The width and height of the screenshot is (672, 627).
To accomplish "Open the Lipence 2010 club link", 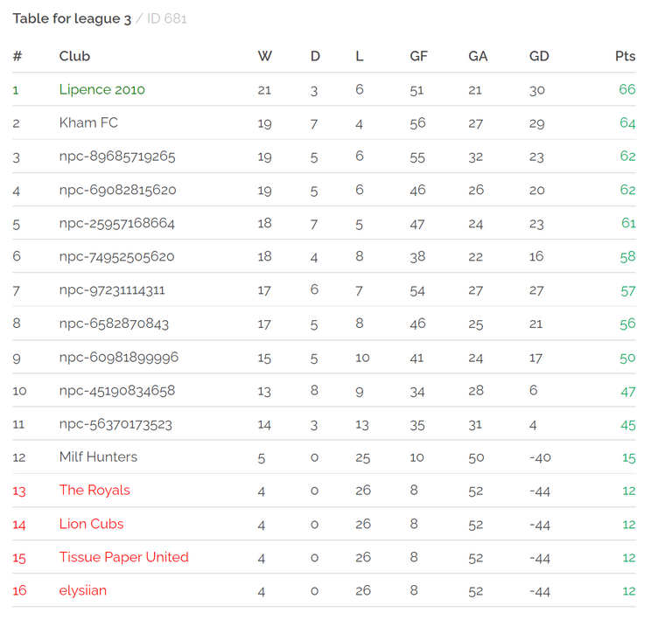I will coord(102,89).
